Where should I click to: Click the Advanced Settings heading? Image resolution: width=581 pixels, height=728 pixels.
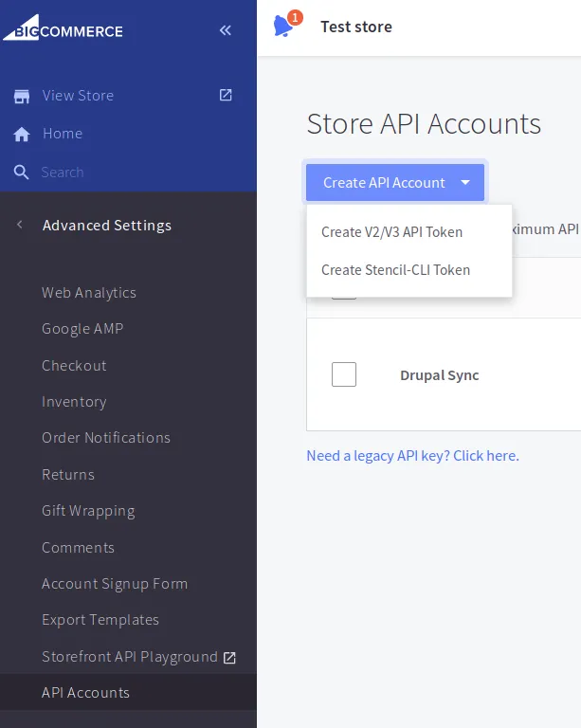(107, 226)
